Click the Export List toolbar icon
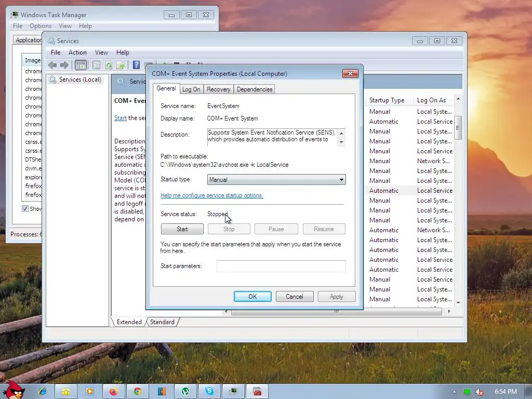Screen dimensions: 532x399 pyautogui.click(x=121, y=65)
